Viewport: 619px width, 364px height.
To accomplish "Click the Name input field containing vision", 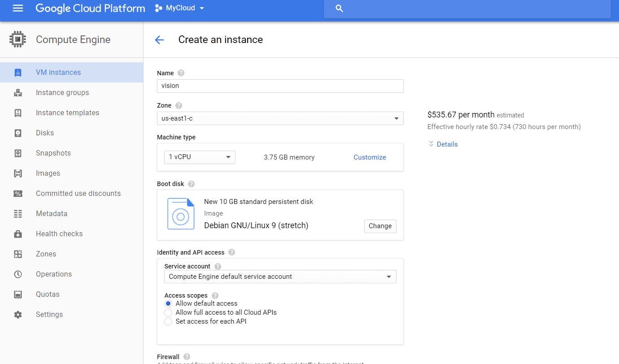I will click(x=280, y=86).
